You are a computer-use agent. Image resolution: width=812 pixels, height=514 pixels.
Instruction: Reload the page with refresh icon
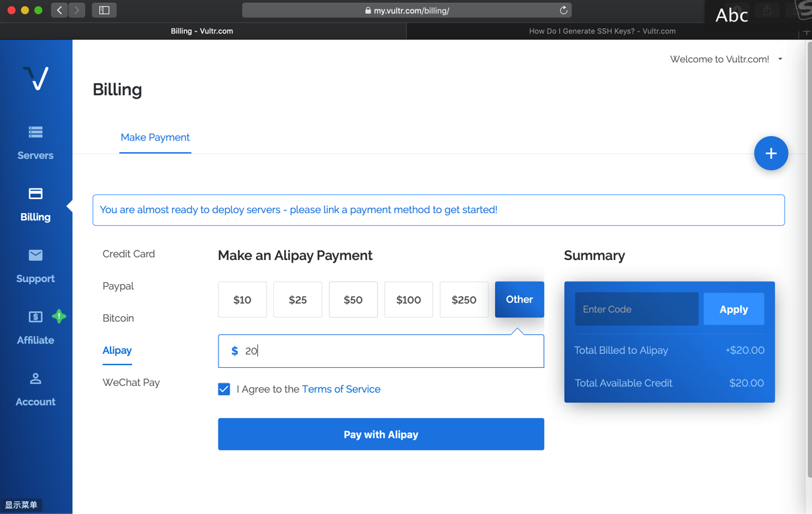tap(563, 10)
